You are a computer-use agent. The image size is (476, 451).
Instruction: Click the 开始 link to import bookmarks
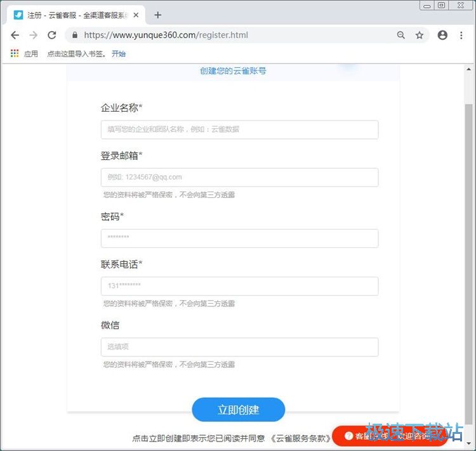tap(119, 54)
